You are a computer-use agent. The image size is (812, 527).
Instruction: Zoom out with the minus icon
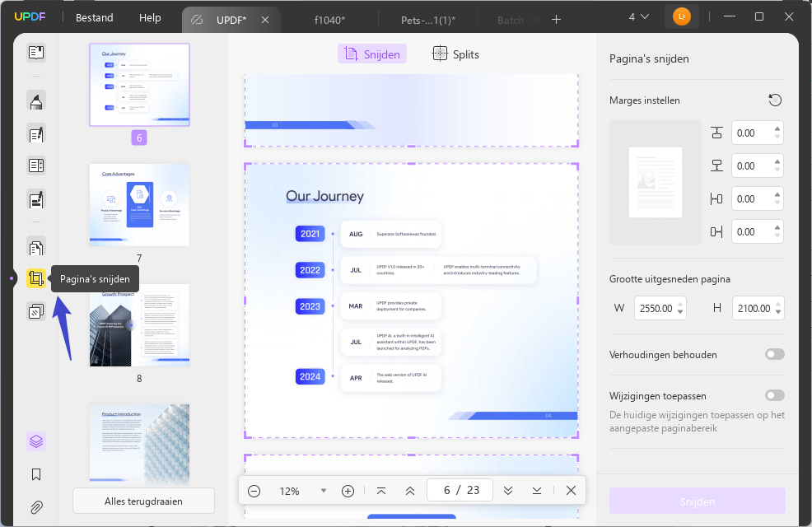(x=254, y=491)
